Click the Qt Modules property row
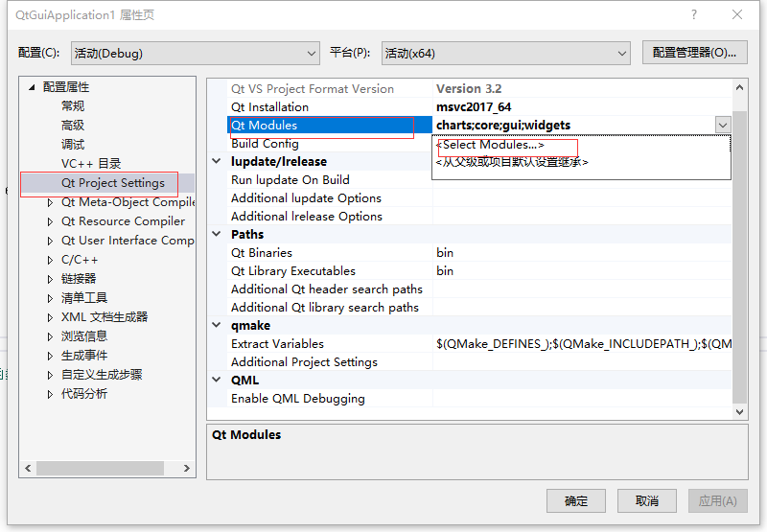The width and height of the screenshot is (767, 532). 330,126
